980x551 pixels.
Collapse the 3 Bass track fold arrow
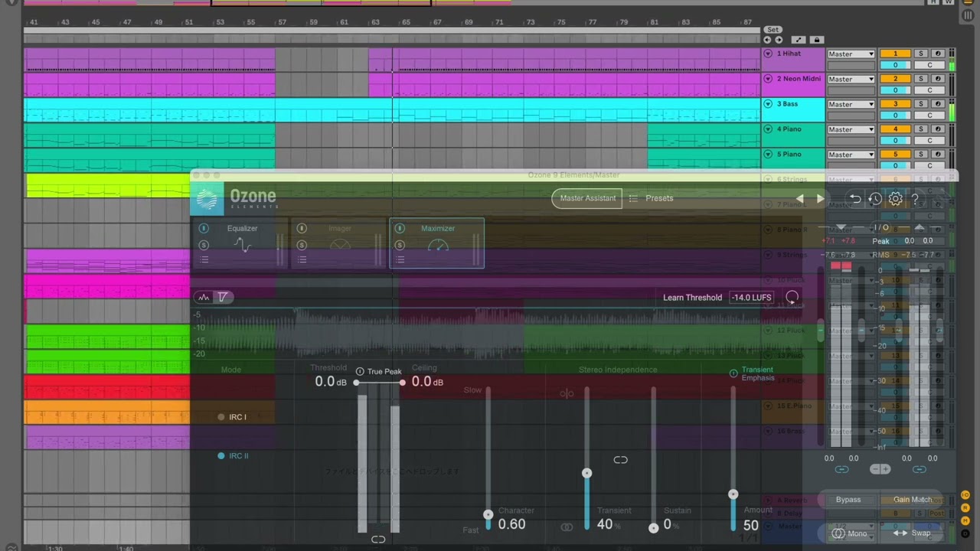click(768, 104)
